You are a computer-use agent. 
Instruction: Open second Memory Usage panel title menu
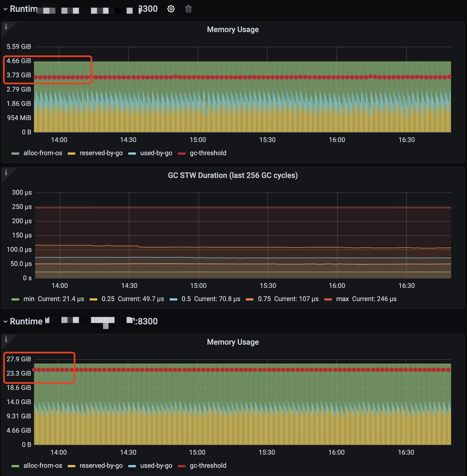(x=233, y=342)
